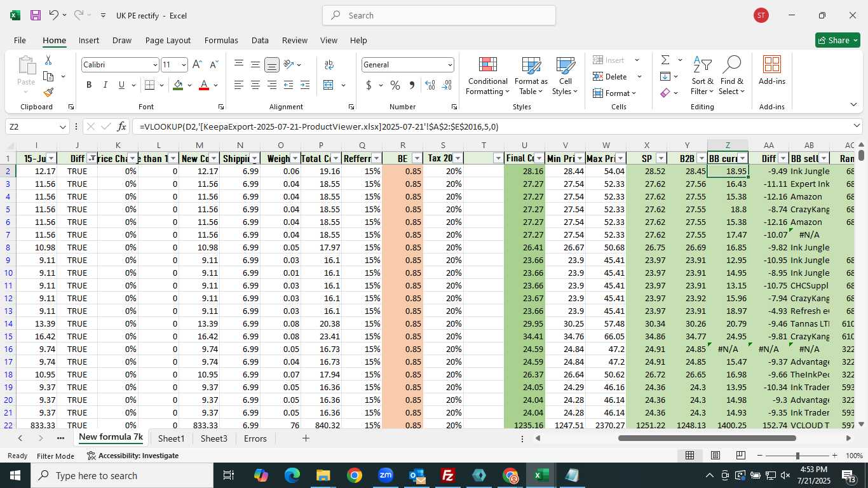Toggle underline formatting
This screenshot has height=488, width=868.
[121, 85]
